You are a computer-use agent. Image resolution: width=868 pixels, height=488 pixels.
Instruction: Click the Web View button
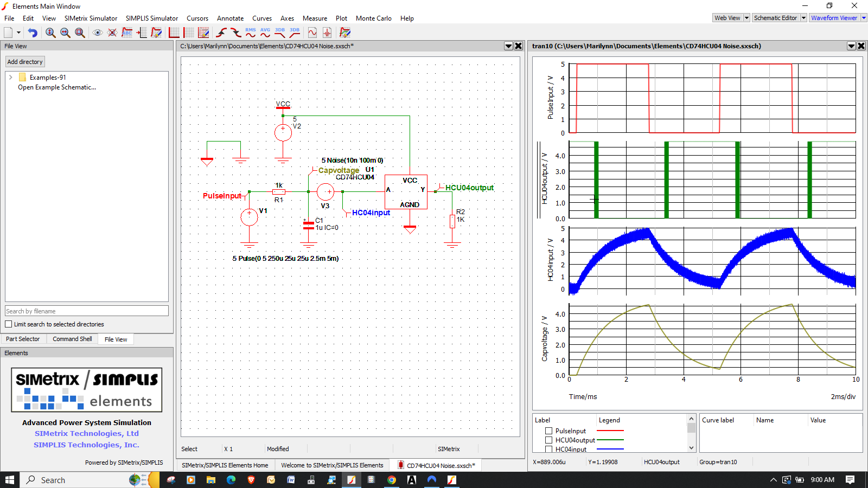tap(727, 18)
